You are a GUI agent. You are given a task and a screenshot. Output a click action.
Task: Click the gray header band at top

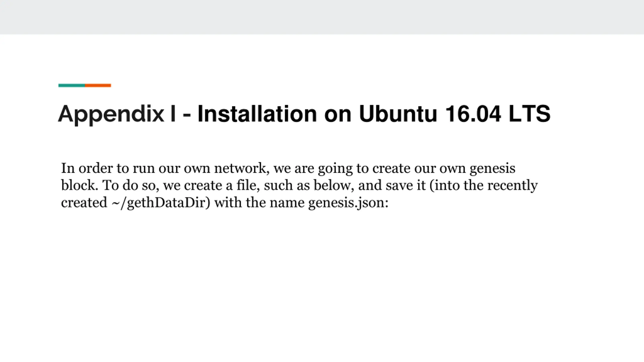point(322,17)
